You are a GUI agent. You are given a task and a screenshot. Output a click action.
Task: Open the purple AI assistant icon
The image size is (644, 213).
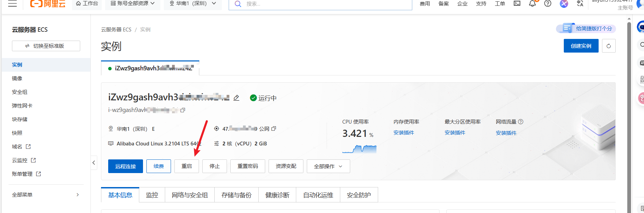(x=564, y=3)
